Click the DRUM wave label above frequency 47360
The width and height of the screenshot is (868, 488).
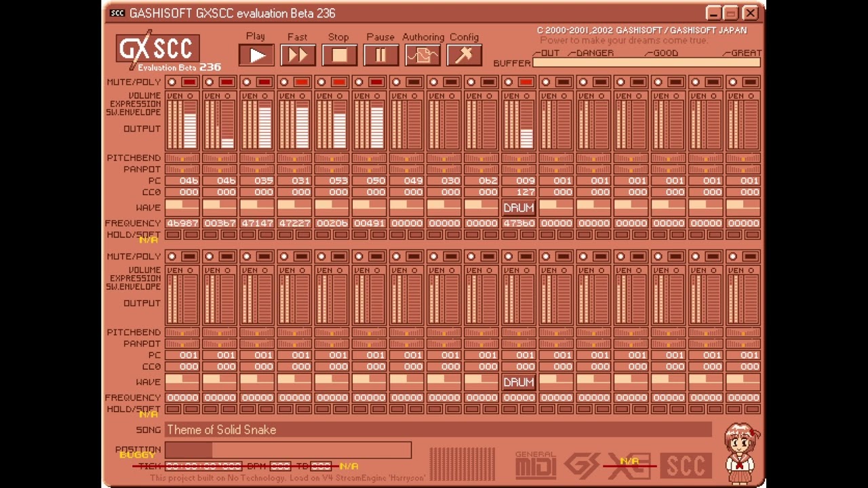(519, 207)
